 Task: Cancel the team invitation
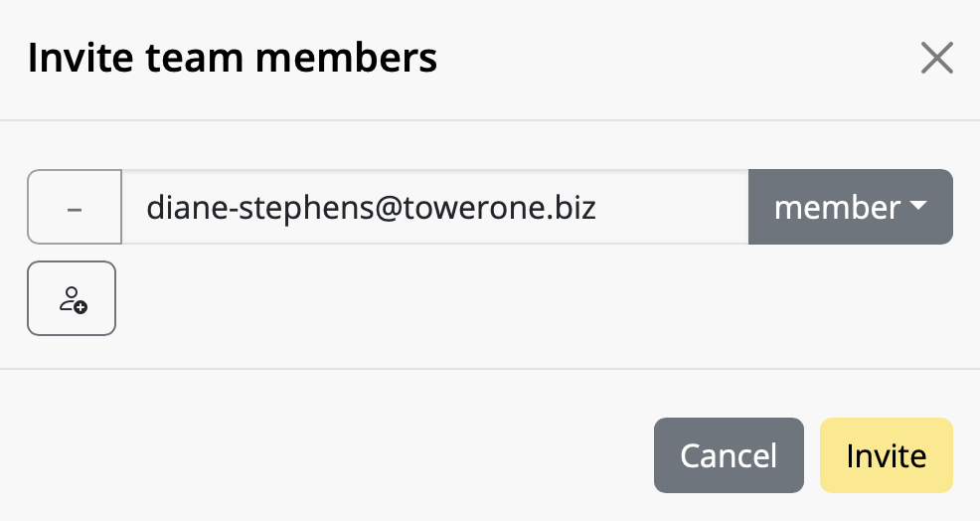pyautogui.click(x=729, y=455)
